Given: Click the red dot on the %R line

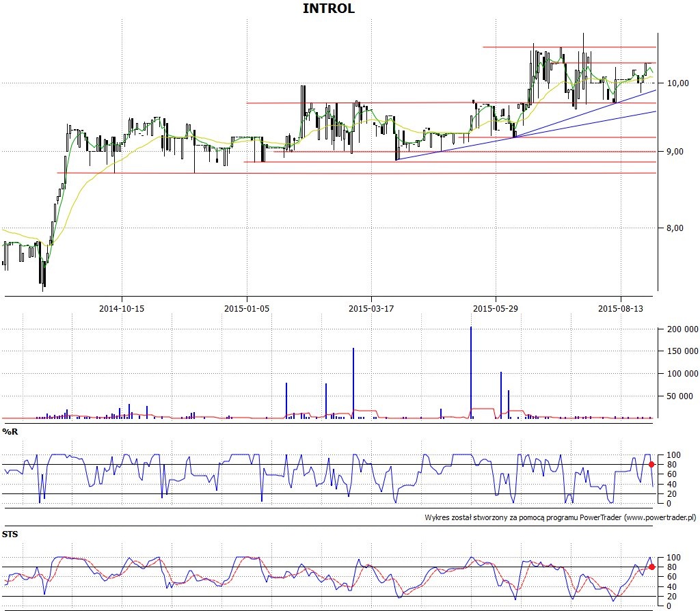Looking at the screenshot, I should tap(651, 465).
